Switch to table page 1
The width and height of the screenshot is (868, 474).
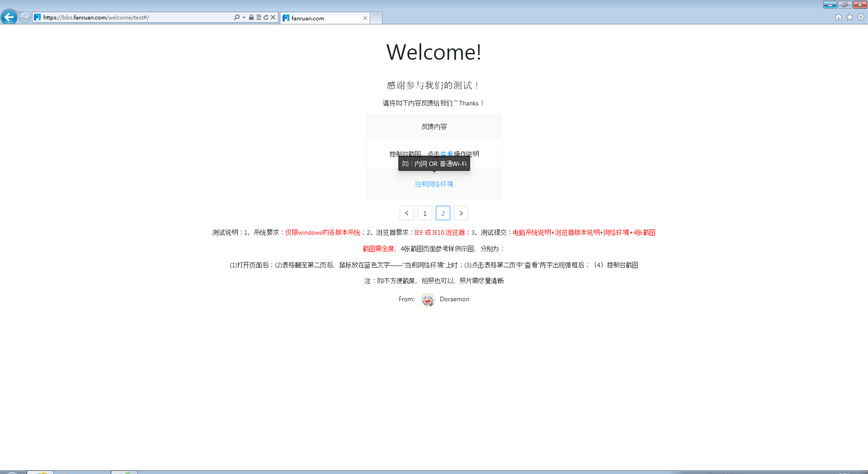tap(425, 213)
